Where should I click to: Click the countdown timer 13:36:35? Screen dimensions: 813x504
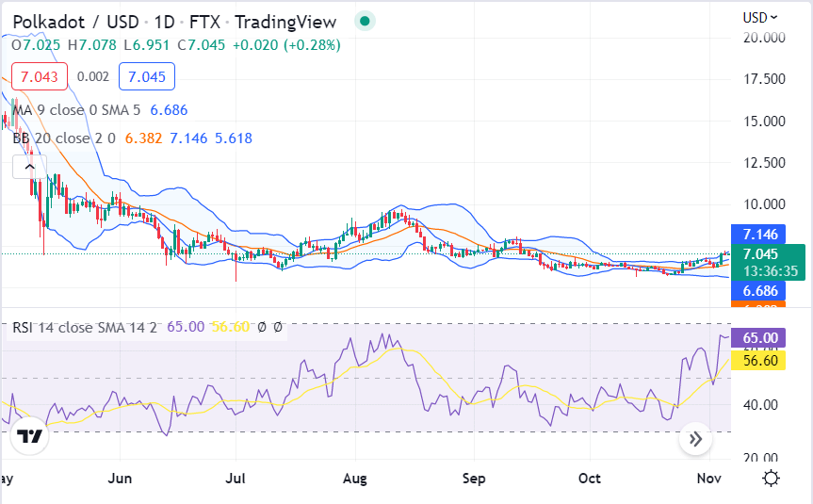point(770,271)
